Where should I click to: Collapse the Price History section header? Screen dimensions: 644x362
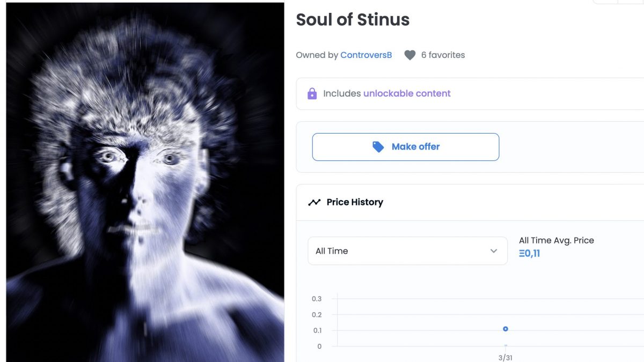(x=470, y=202)
